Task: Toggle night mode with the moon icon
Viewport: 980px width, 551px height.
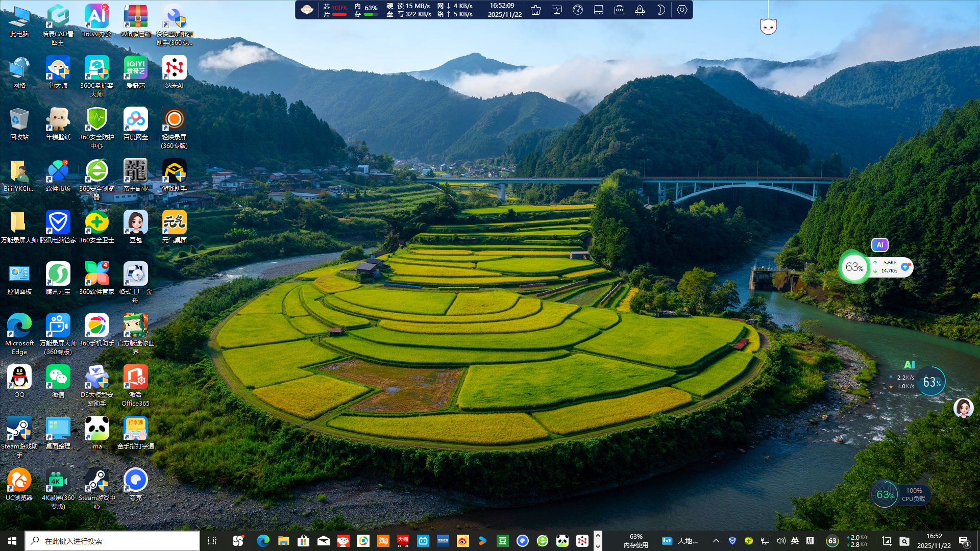Action: (661, 10)
